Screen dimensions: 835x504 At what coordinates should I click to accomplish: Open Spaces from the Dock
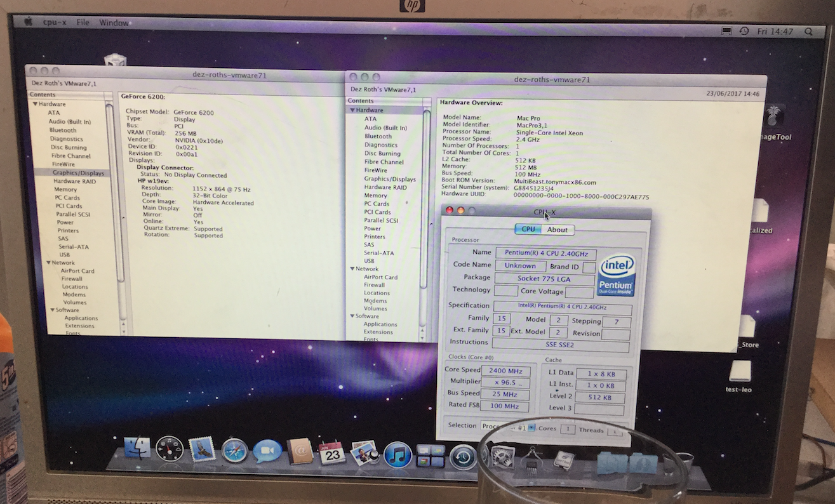pyautogui.click(x=431, y=456)
